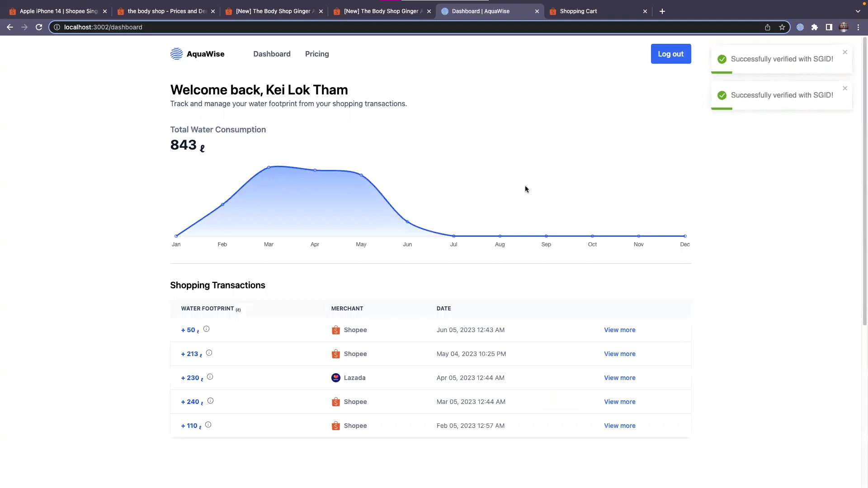
Task: Bookmark page with star icon
Action: [x=782, y=27]
